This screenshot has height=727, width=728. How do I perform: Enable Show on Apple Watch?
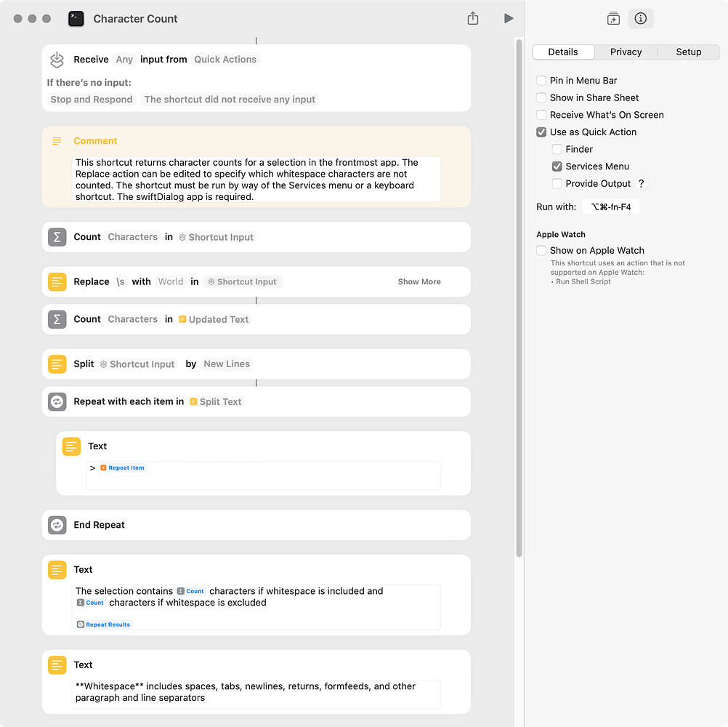click(541, 250)
